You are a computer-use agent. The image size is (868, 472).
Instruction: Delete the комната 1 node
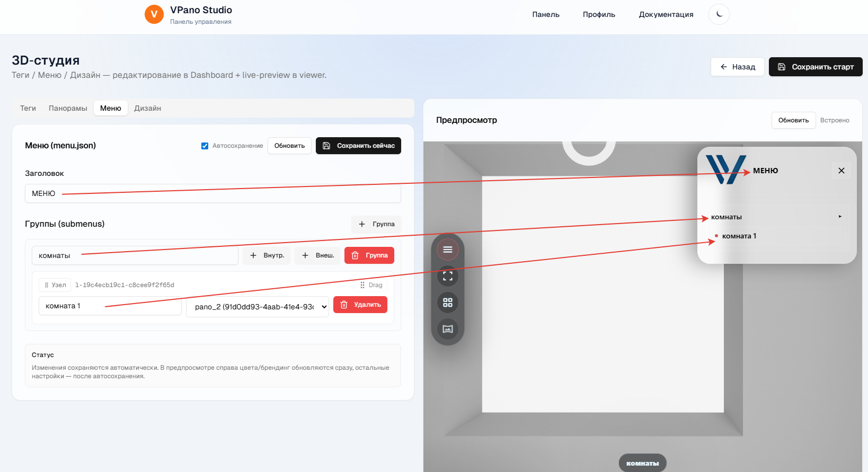point(360,305)
